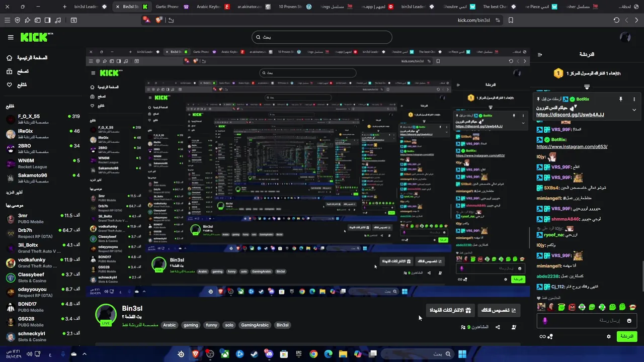Open schneckyirl recommended channel
The image size is (644, 362).
pyautogui.click(x=43, y=336)
